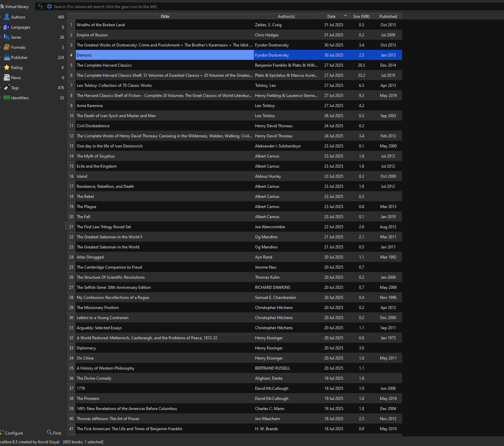Click the Publisher category icon
Image resolution: width=504 pixels, height=446 pixels.
(x=7, y=57)
